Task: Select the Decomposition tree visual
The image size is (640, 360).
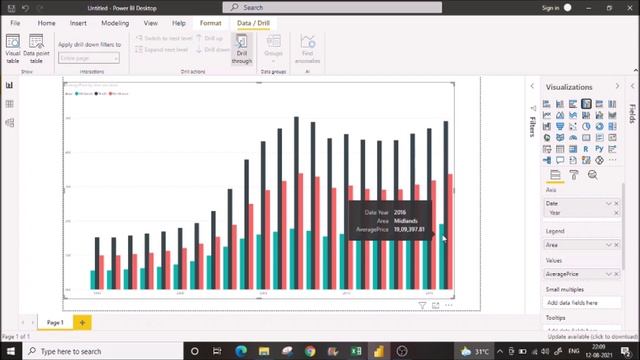Action: click(547, 160)
